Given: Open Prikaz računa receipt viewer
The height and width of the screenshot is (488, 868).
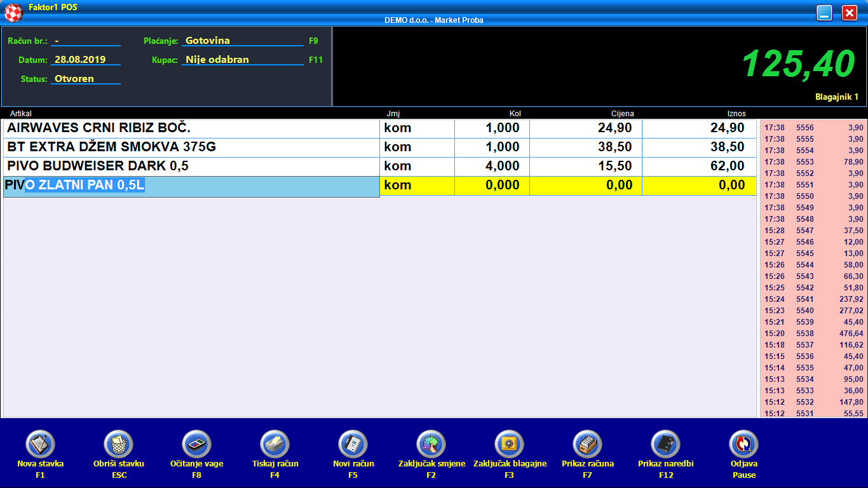Looking at the screenshot, I should pos(588,444).
